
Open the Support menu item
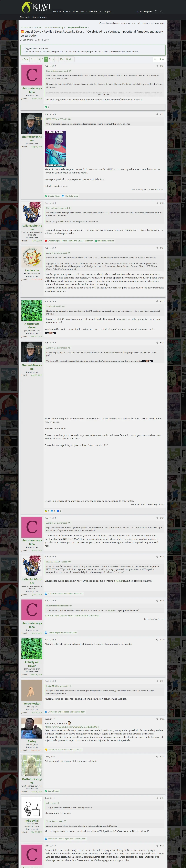[x=107, y=11]
